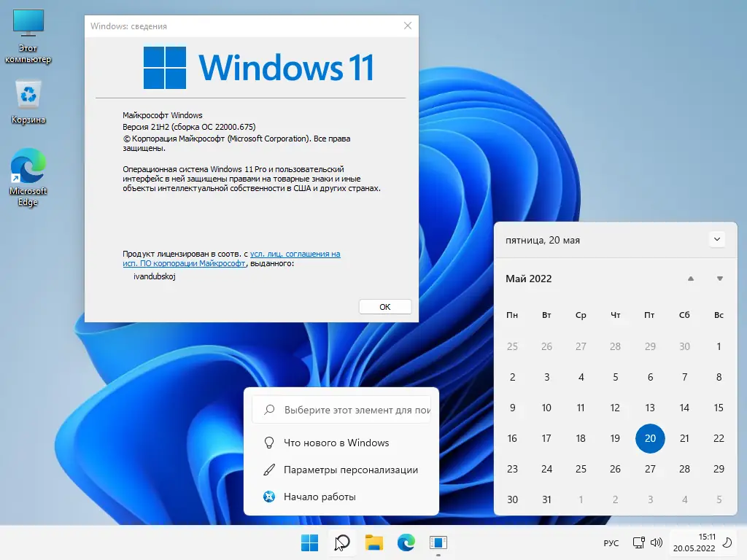Viewport: 747px width, 560px height.
Task: Select the winver app taskbar icon
Action: click(x=438, y=542)
